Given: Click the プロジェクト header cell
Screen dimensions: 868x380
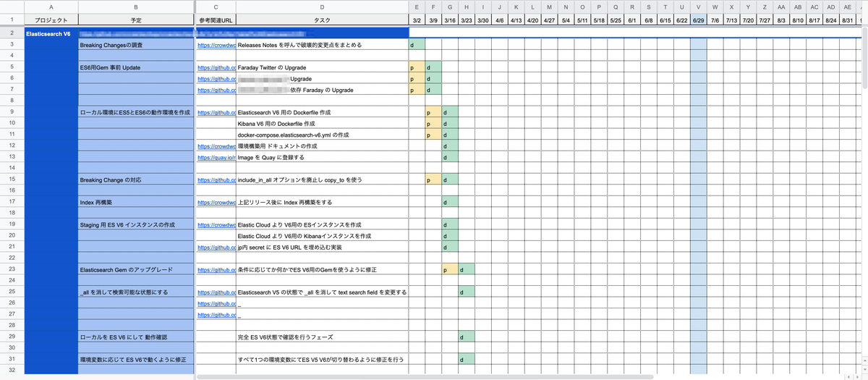Looking at the screenshot, I should pyautogui.click(x=51, y=20).
